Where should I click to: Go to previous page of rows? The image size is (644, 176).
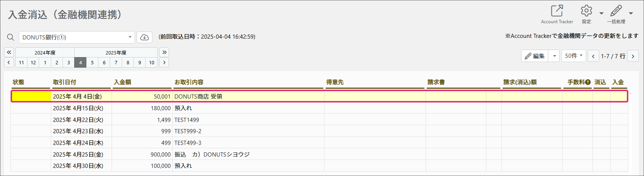point(593,56)
